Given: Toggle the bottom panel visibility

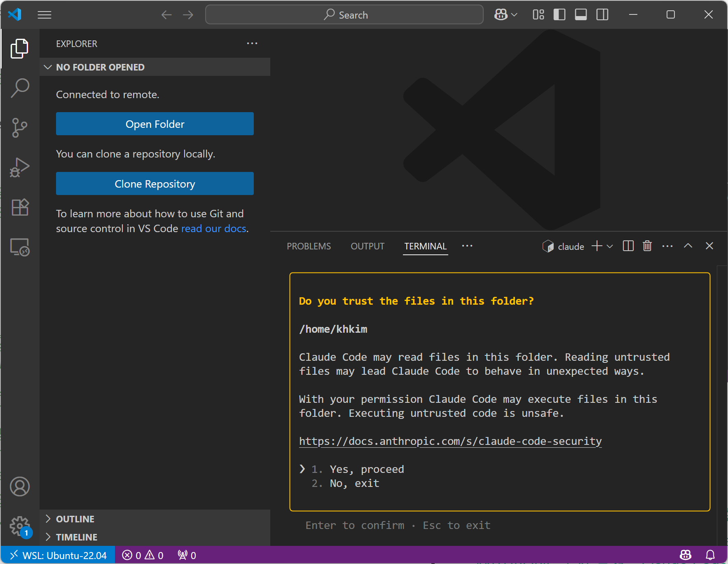Looking at the screenshot, I should tap(581, 15).
